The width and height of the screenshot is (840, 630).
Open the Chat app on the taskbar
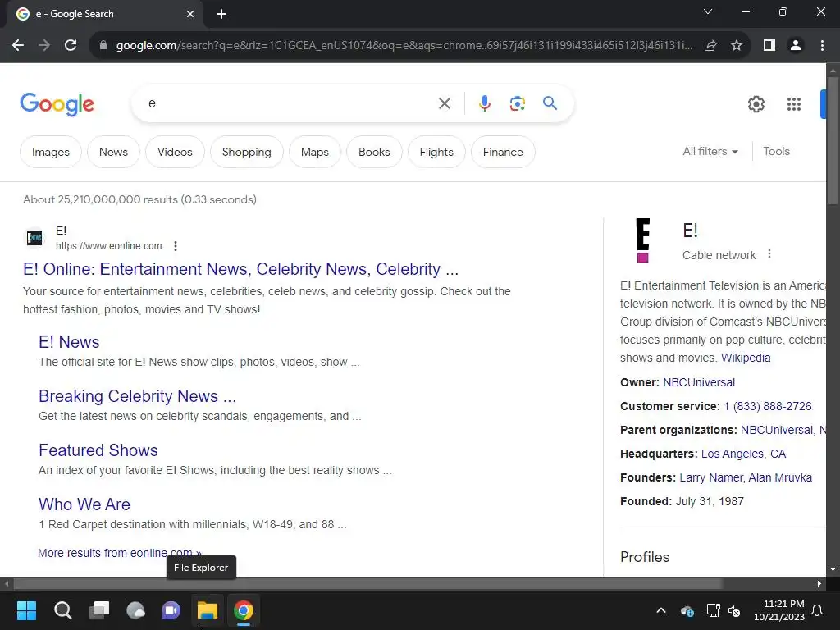click(x=171, y=610)
